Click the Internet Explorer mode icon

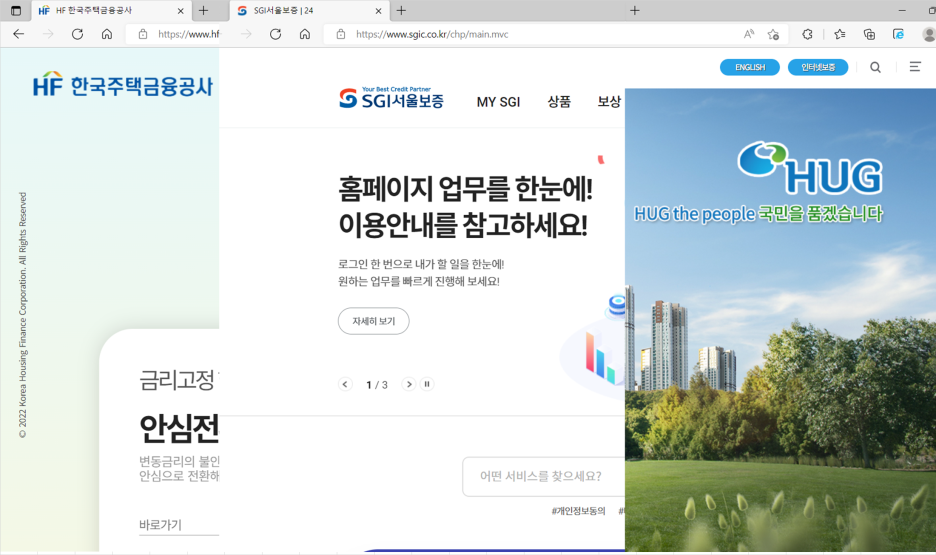click(898, 34)
